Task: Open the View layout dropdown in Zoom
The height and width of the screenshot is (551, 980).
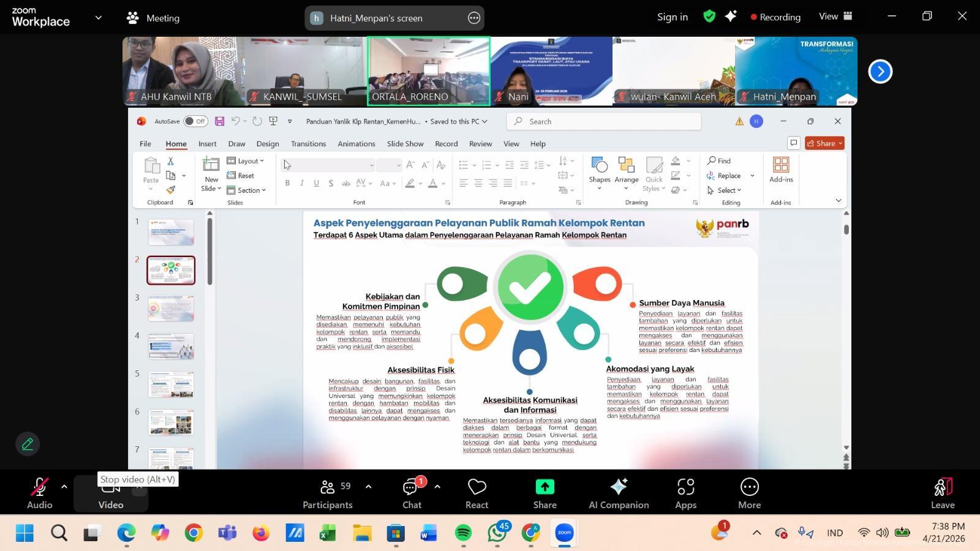Action: tap(835, 17)
